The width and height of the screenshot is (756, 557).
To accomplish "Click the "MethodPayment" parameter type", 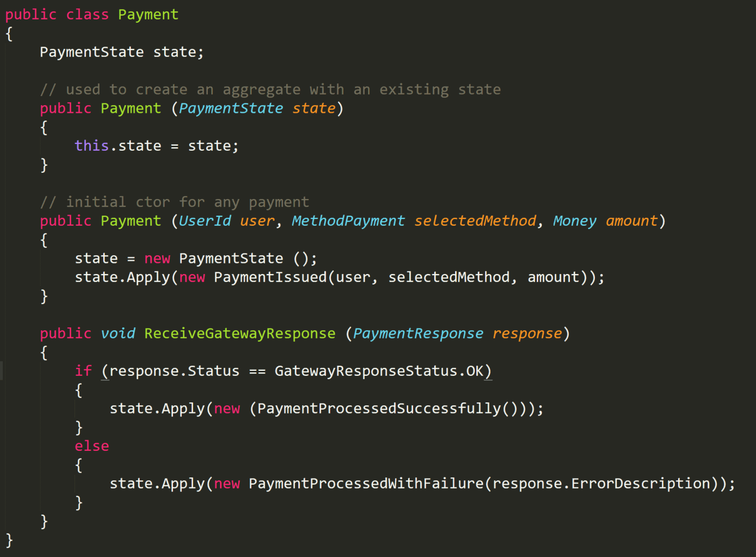I will point(348,221).
